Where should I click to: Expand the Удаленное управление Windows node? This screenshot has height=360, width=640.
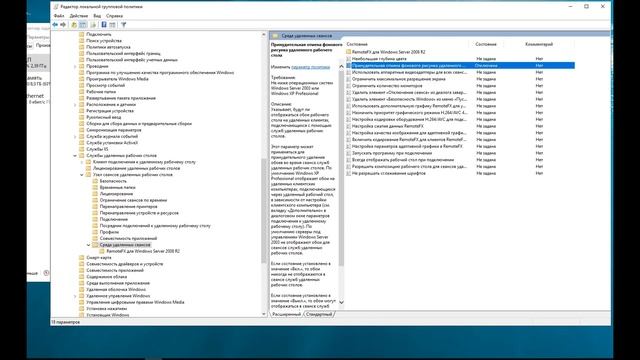(x=75, y=296)
